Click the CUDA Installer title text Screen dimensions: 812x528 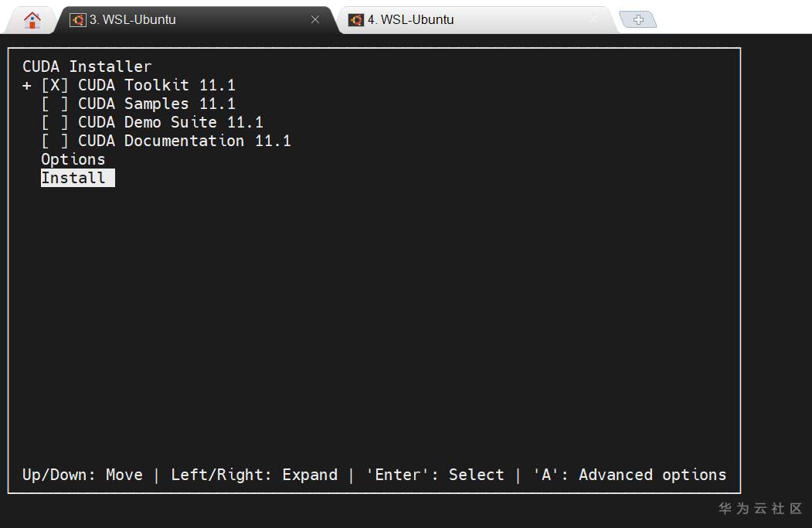point(87,66)
